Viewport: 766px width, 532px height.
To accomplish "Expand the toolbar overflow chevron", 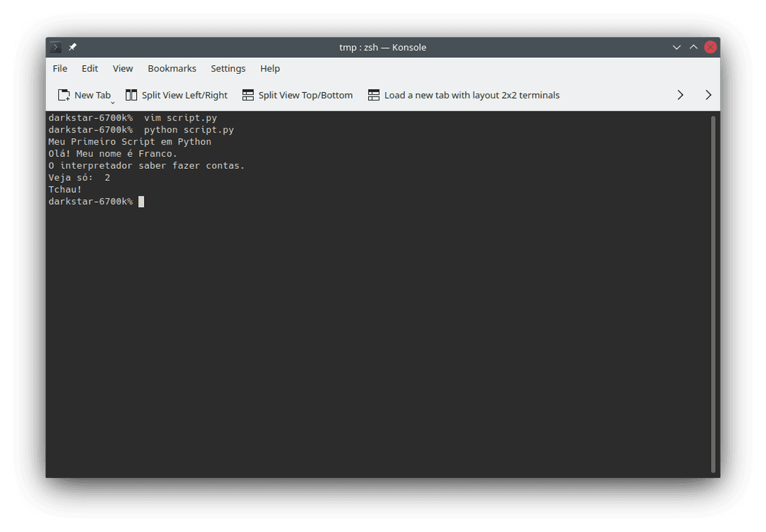I will pos(680,94).
